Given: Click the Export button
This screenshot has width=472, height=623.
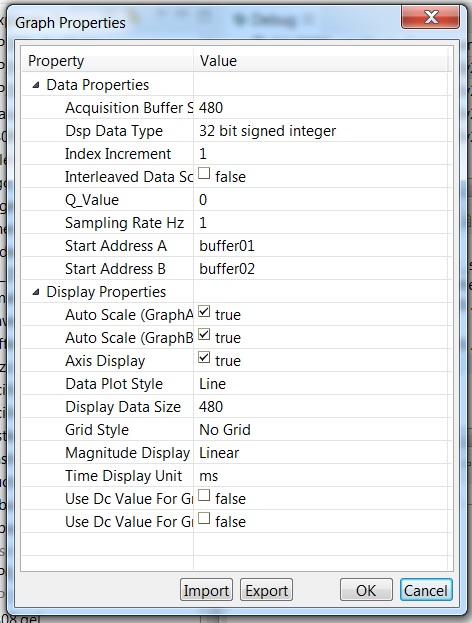Looking at the screenshot, I should pyautogui.click(x=267, y=590).
